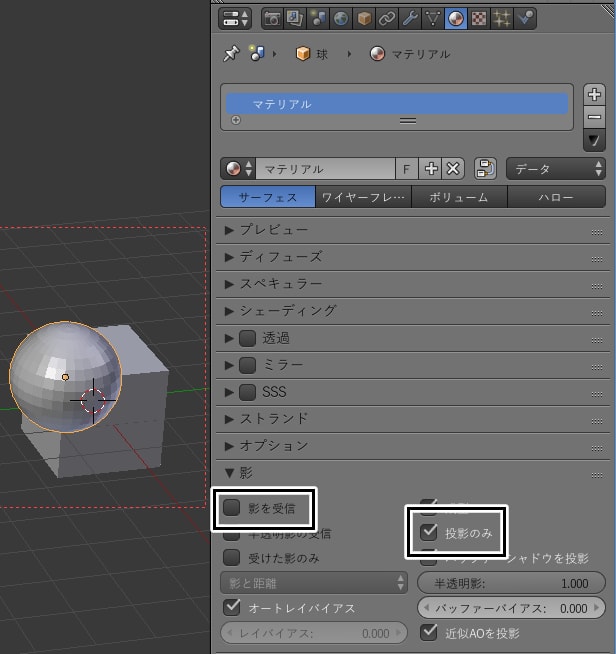Open Texture properties checker icon
The width and height of the screenshot is (616, 654).
click(478, 18)
